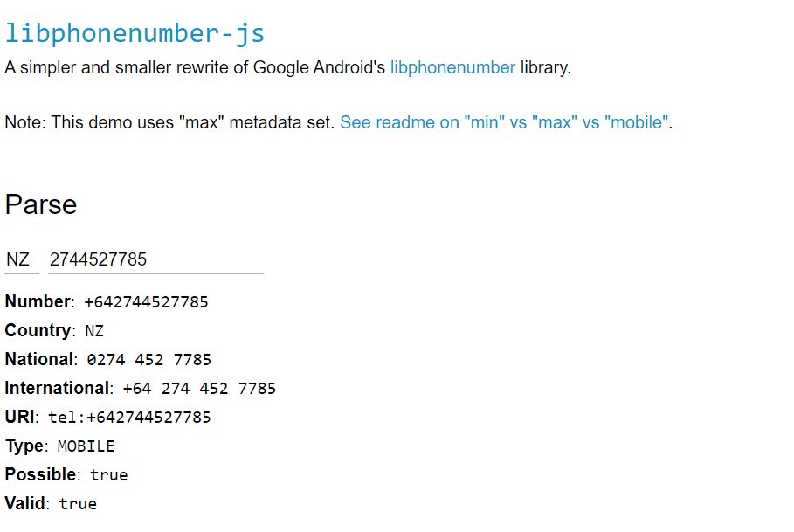Select the International label text
Screen dimensions: 794x532
(x=54, y=388)
